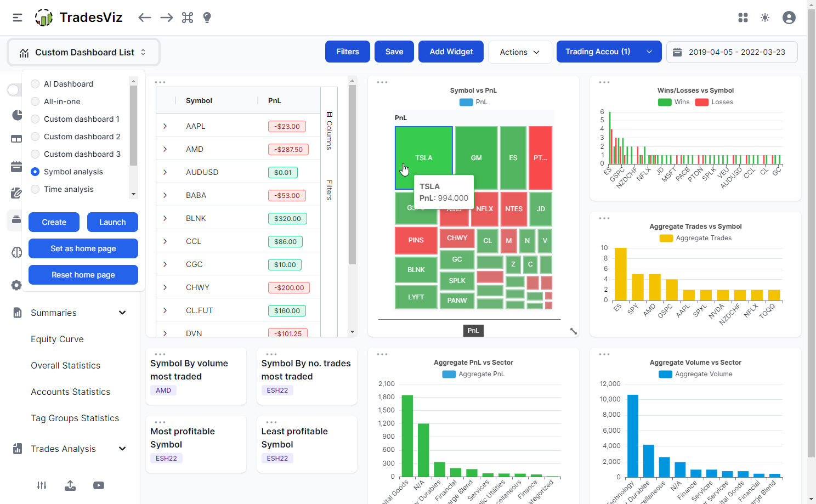The image size is (816, 504).
Task: Click the user profile avatar icon
Action: pos(789,17)
